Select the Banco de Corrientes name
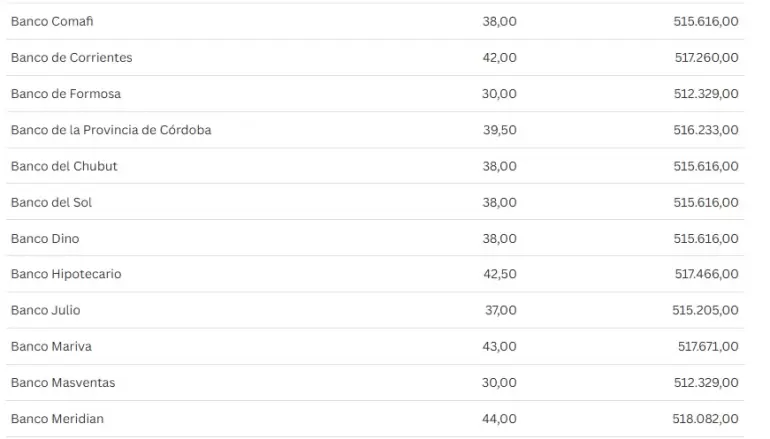Viewport: 770px width, 439px height. click(71, 57)
